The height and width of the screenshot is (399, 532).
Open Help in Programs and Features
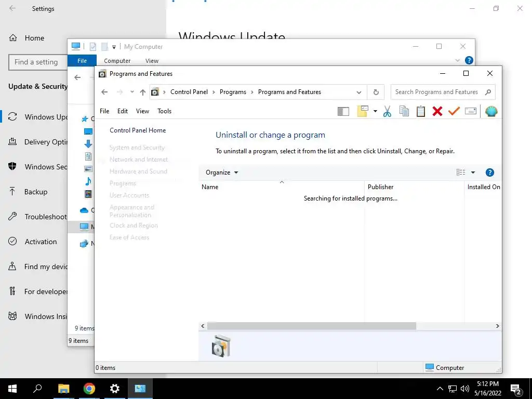point(489,172)
